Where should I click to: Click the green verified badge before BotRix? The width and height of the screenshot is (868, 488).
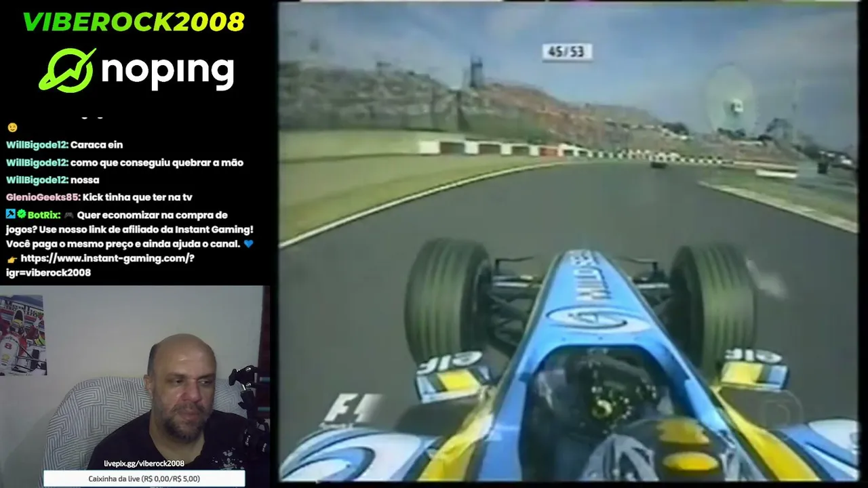tap(21, 215)
